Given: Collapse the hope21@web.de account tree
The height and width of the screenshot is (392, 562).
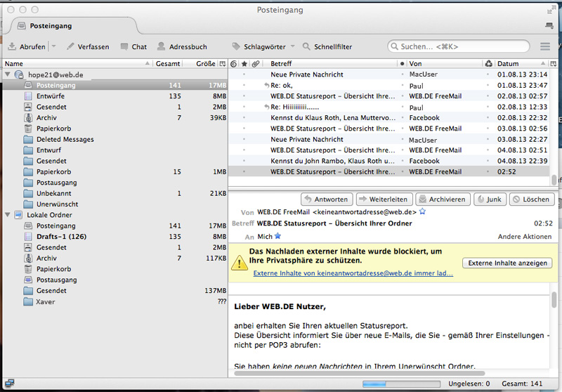Looking at the screenshot, I should (7, 74).
